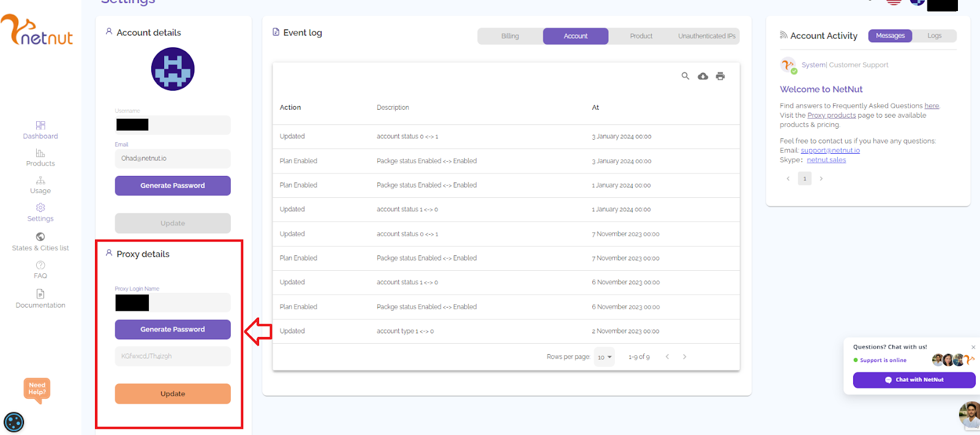Open the Settings gear icon
The image size is (980, 435).
pyautogui.click(x=40, y=208)
